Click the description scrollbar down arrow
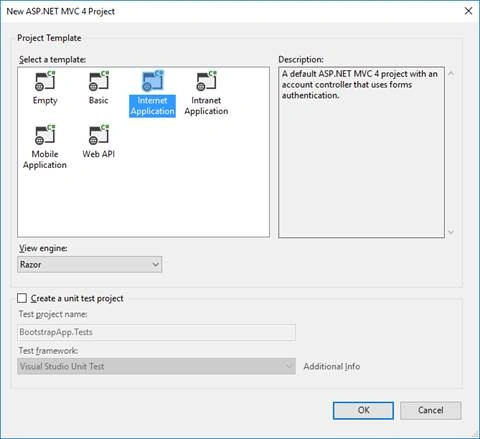The height and width of the screenshot is (439, 480). 451,232
